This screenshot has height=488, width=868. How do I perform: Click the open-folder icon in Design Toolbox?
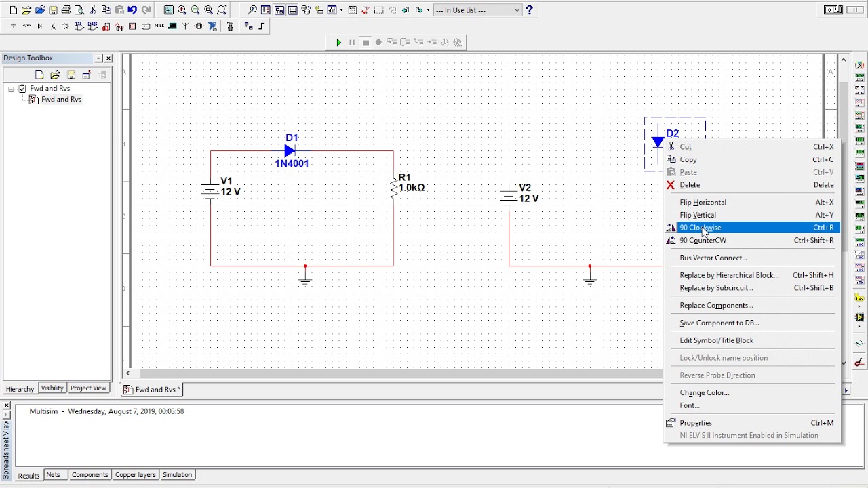pos(55,75)
